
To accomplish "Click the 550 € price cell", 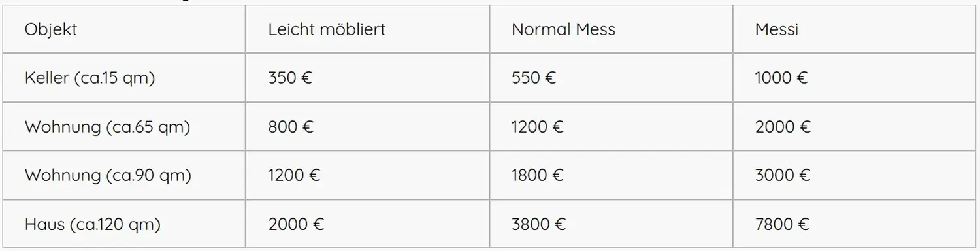I will coord(611,78).
